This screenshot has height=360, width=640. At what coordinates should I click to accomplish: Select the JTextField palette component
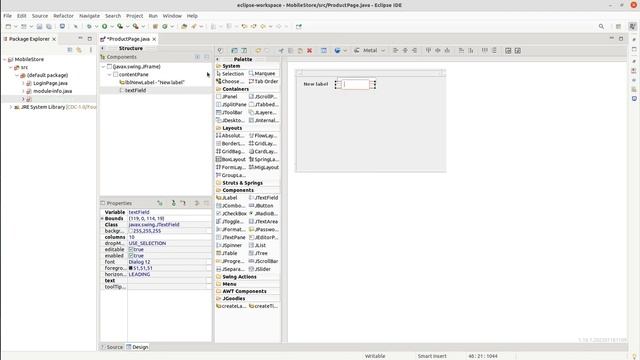(264, 198)
